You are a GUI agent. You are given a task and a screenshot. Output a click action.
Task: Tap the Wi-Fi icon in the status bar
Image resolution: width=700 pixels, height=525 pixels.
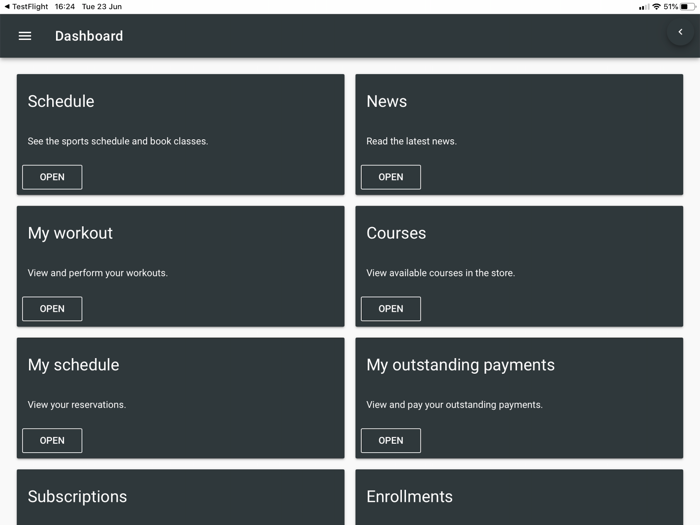tap(656, 6)
